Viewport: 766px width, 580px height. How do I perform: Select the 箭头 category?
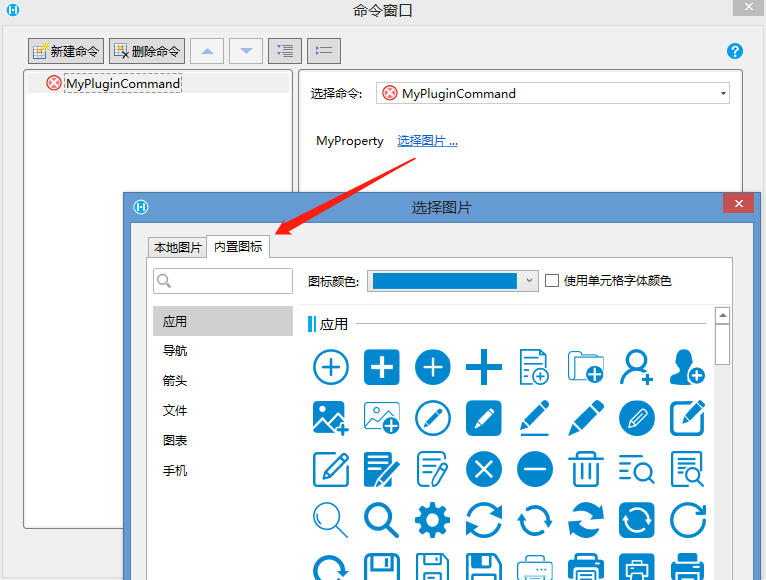[x=175, y=380]
